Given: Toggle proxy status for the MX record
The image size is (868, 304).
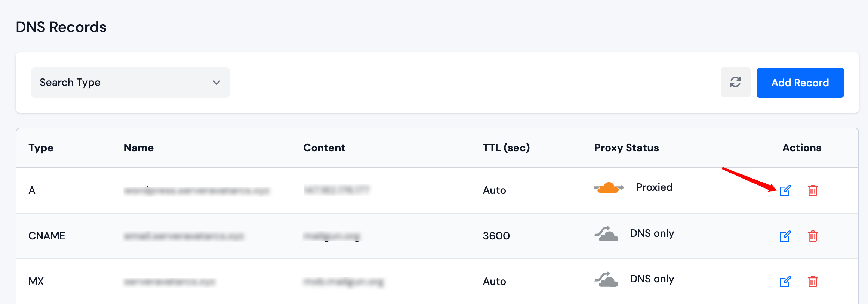Looking at the screenshot, I should [x=606, y=279].
